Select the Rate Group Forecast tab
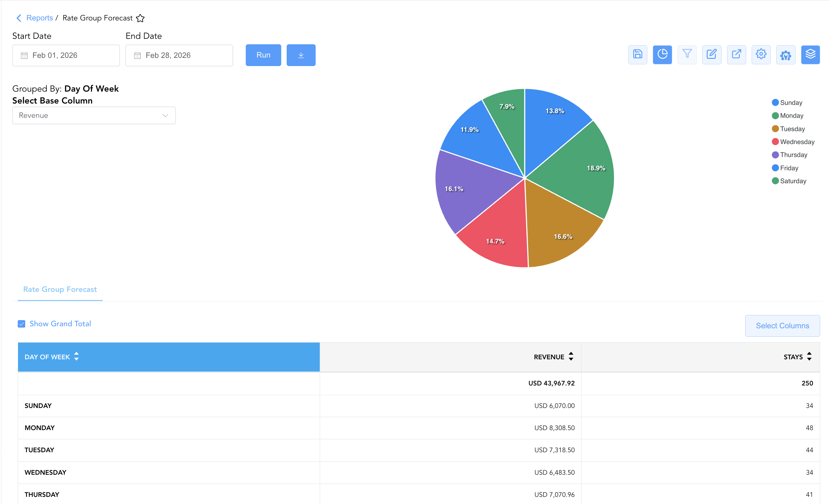Viewport: 829px width, 504px height. point(60,289)
